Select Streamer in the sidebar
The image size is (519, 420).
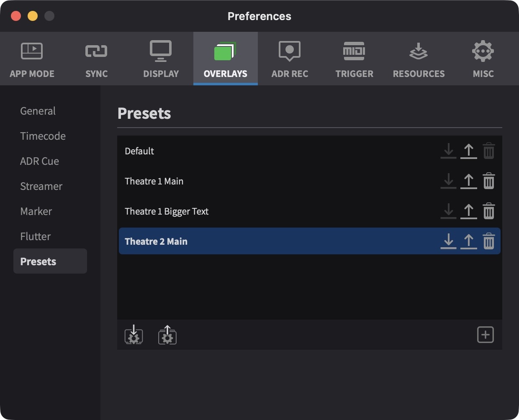(x=50, y=186)
